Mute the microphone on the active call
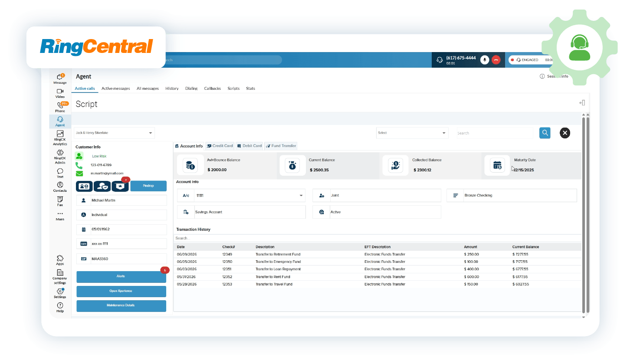Image resolution: width=627 pixels, height=364 pixels. [x=485, y=60]
